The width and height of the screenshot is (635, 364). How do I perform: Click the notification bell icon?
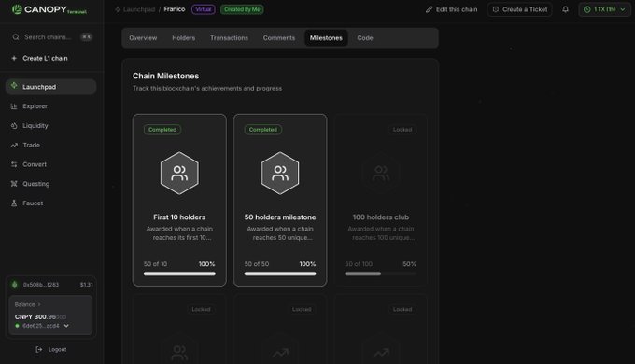pyautogui.click(x=565, y=9)
